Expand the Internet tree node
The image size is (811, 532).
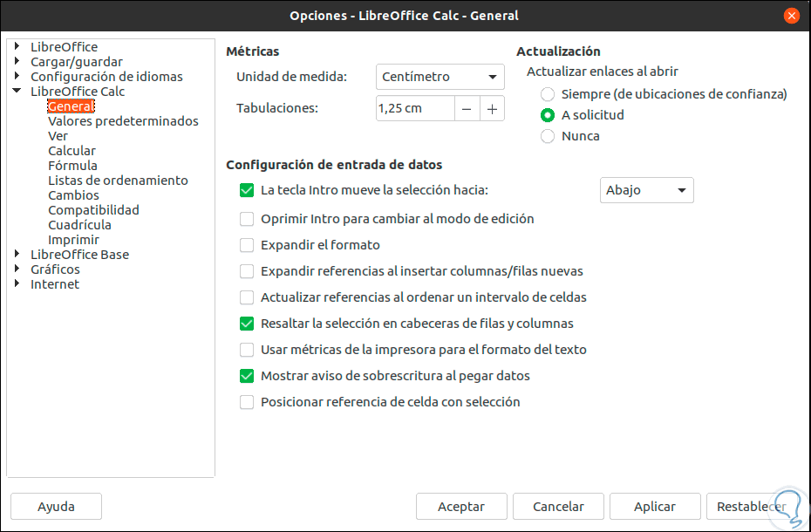point(17,284)
